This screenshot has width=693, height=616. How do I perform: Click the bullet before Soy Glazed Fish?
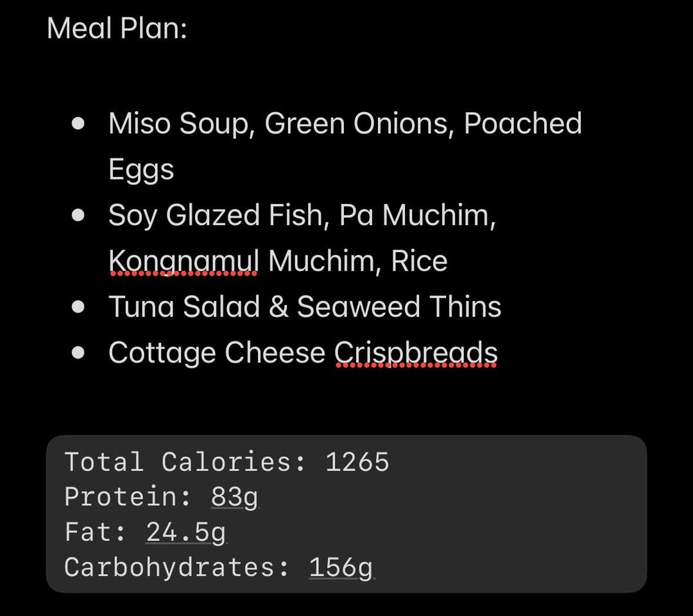[78, 215]
